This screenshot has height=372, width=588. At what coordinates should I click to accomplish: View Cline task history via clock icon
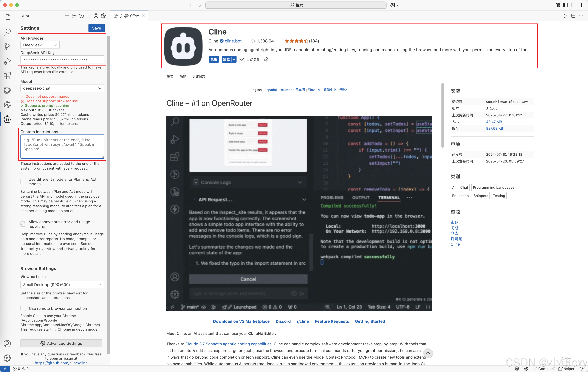[82, 16]
